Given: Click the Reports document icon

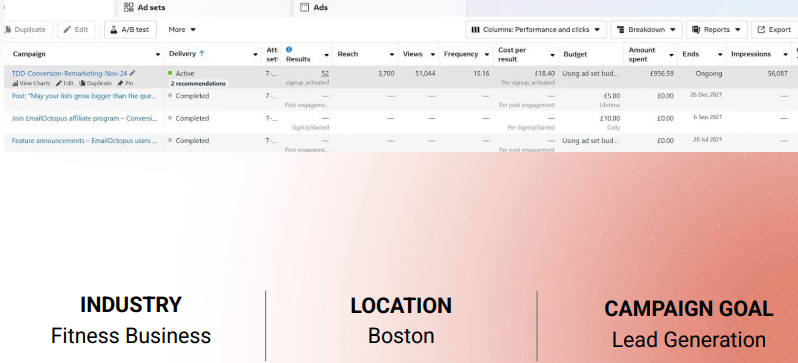Looking at the screenshot, I should click(x=696, y=30).
